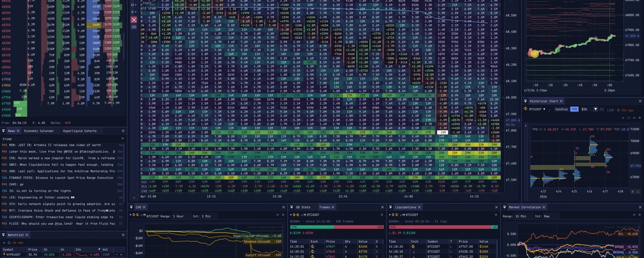Image resolution: width=644 pixels, height=258 pixels.
Task: Refresh the Watchlist data
Action: point(9,242)
